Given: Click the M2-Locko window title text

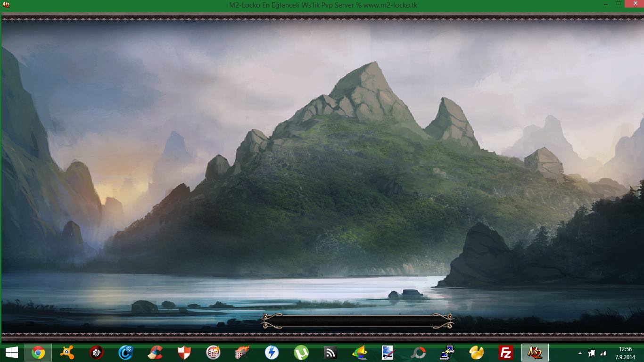Looking at the screenshot, I should pyautogui.click(x=323, y=5).
